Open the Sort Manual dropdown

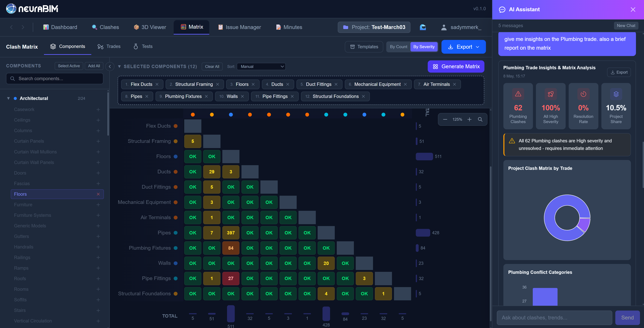(x=261, y=66)
